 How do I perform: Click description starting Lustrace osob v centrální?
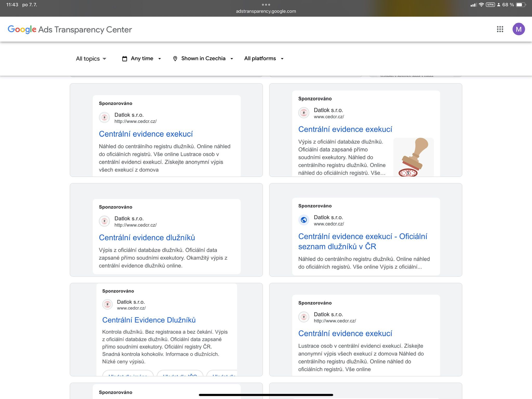[361, 358]
